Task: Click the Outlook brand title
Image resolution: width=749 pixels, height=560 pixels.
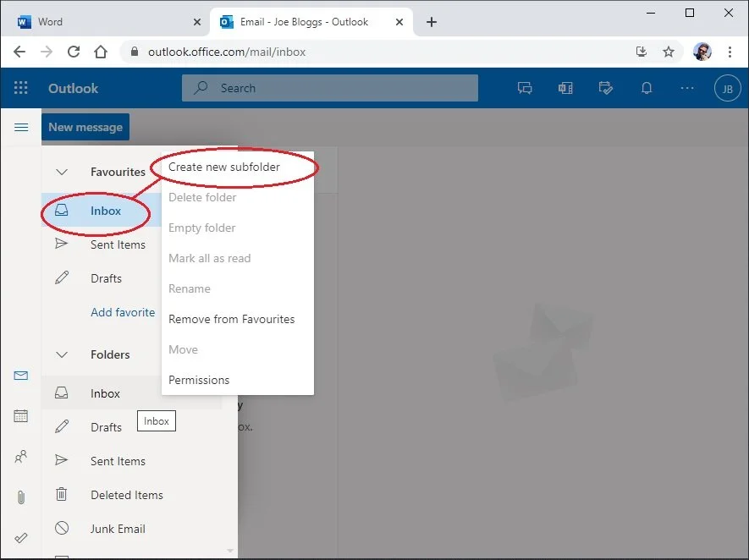Action: point(73,88)
